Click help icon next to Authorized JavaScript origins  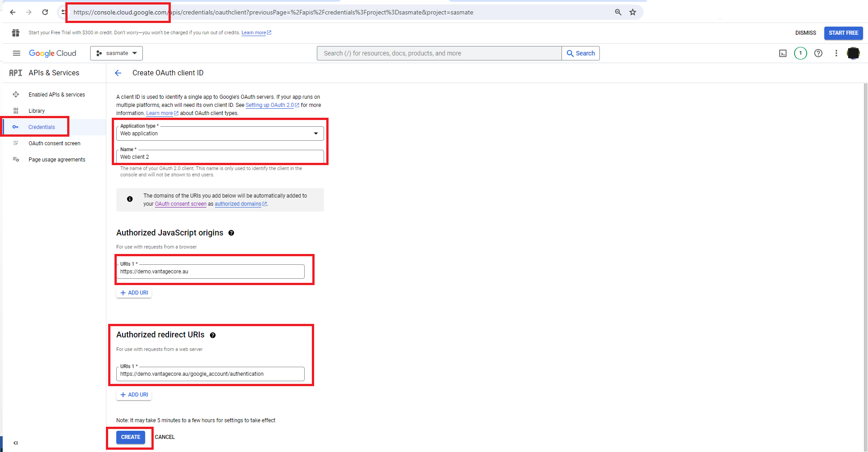coord(231,233)
